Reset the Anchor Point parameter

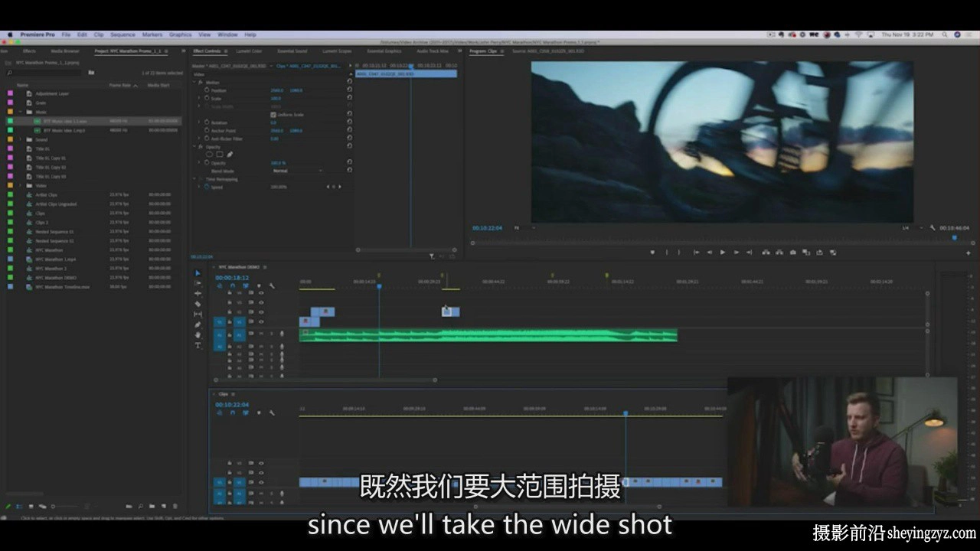[350, 131]
